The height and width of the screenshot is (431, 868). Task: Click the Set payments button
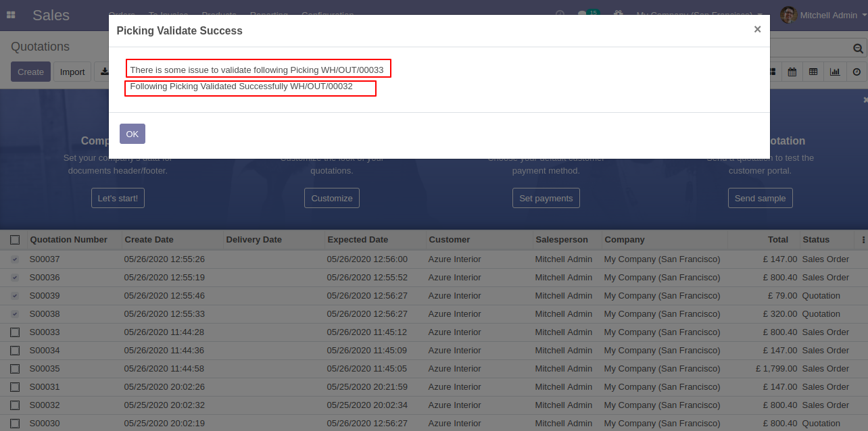[x=546, y=198]
